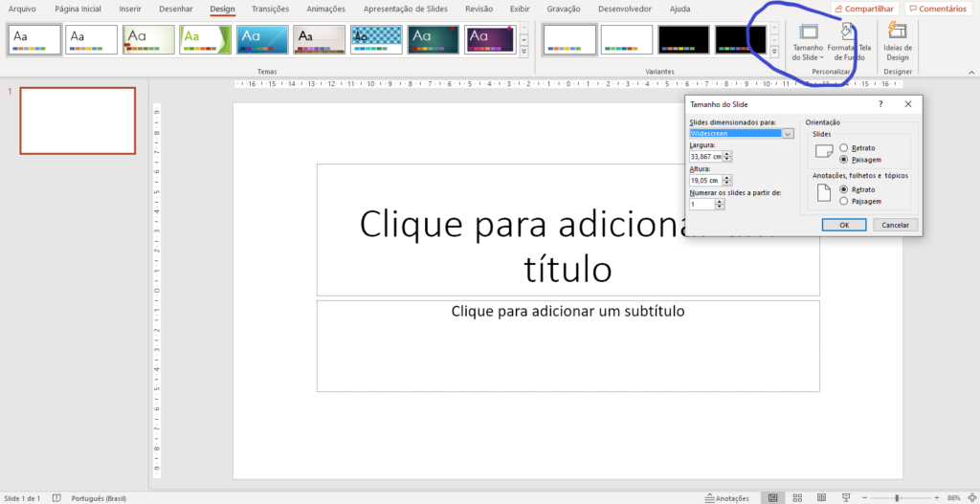Choose the dark teal theme thumbnail
This screenshot has width=980, height=504.
tap(434, 40)
